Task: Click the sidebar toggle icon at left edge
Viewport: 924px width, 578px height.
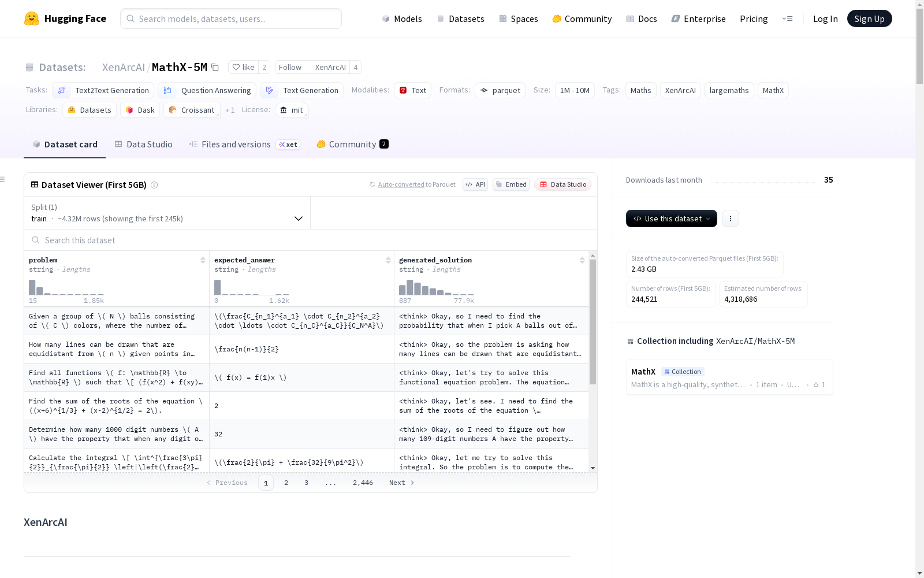Action: coord(3,179)
